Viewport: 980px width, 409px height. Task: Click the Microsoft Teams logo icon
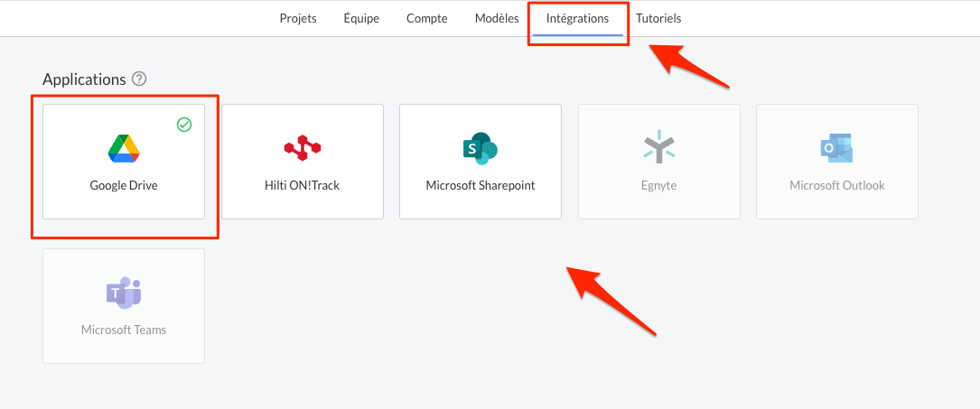tap(124, 293)
